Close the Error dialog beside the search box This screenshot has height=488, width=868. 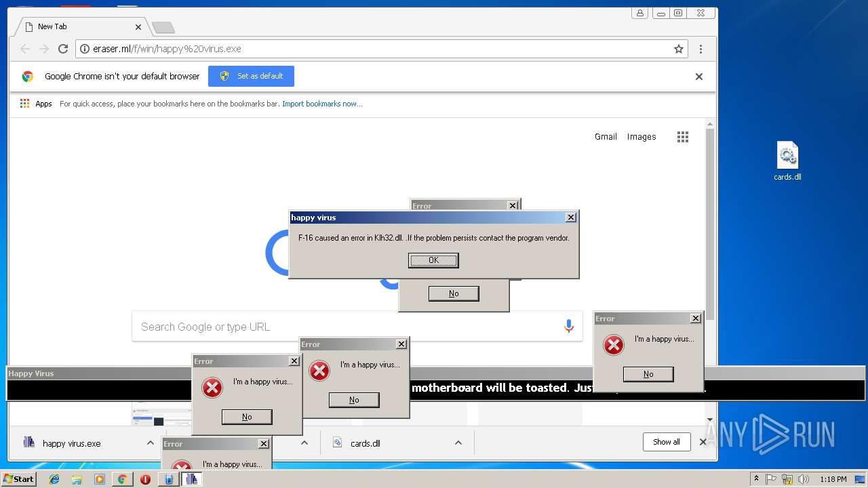(x=401, y=344)
